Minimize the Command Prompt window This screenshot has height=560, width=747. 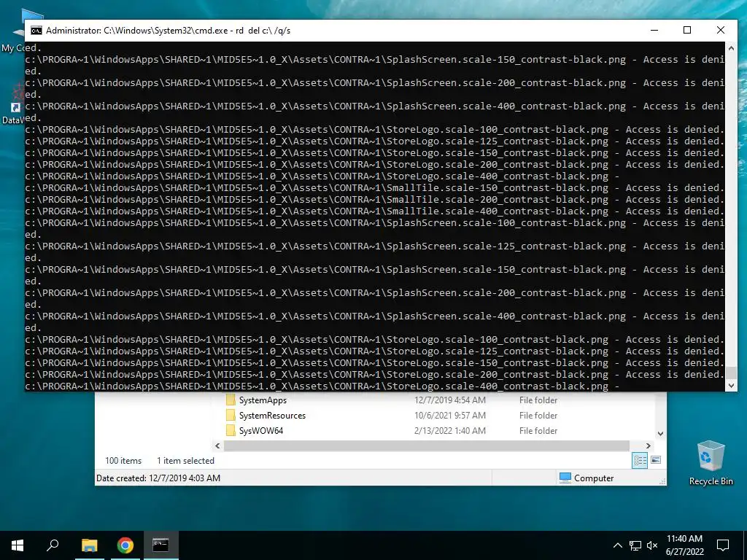click(654, 30)
